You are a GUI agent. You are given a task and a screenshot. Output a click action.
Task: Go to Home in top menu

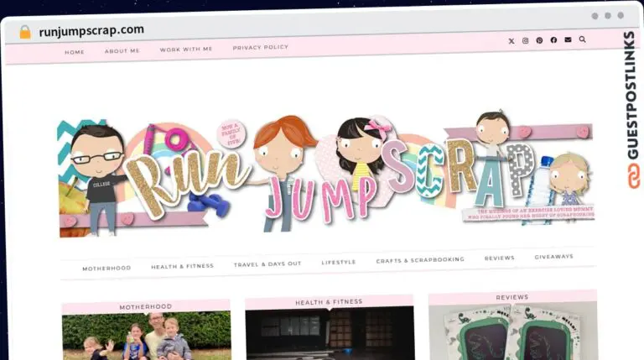[x=75, y=52]
